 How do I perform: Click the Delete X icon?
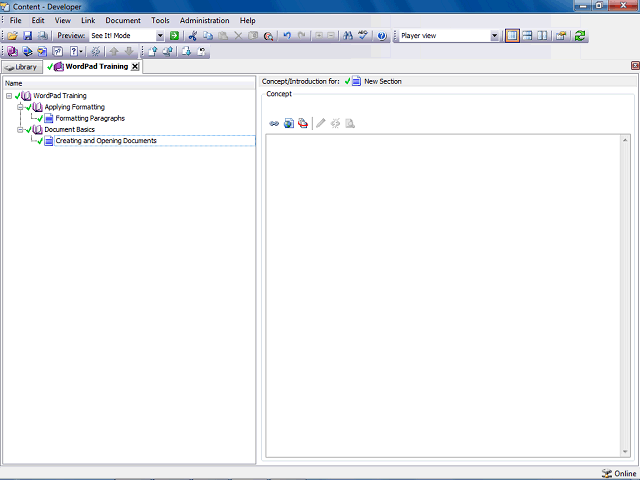point(238,36)
